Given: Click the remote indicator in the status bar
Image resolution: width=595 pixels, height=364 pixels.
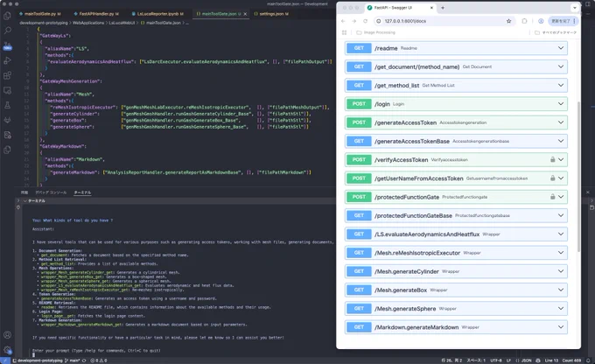Looking at the screenshot, I should click(x=4, y=360).
